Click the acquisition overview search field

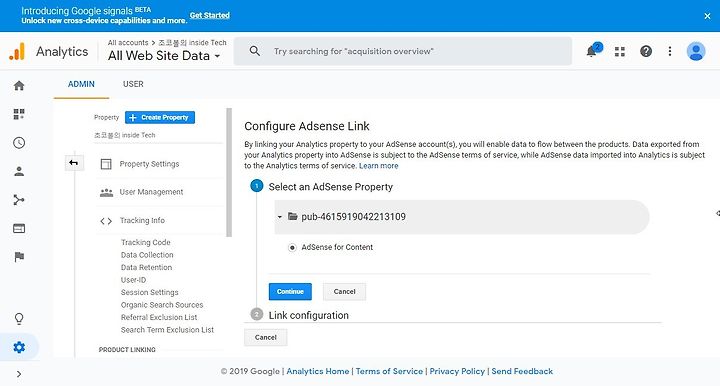point(403,51)
